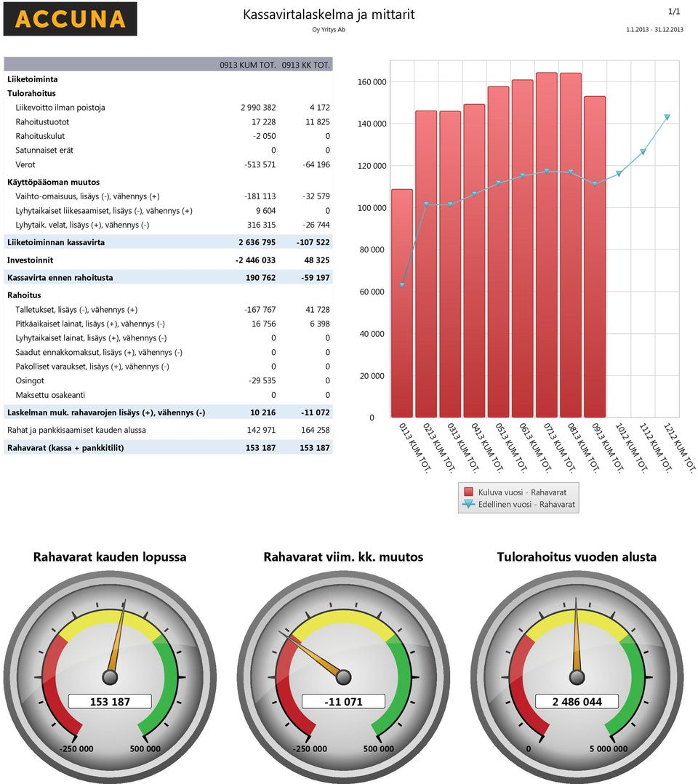Click the value -513 571
This screenshot has width=698, height=784.
[x=260, y=164]
